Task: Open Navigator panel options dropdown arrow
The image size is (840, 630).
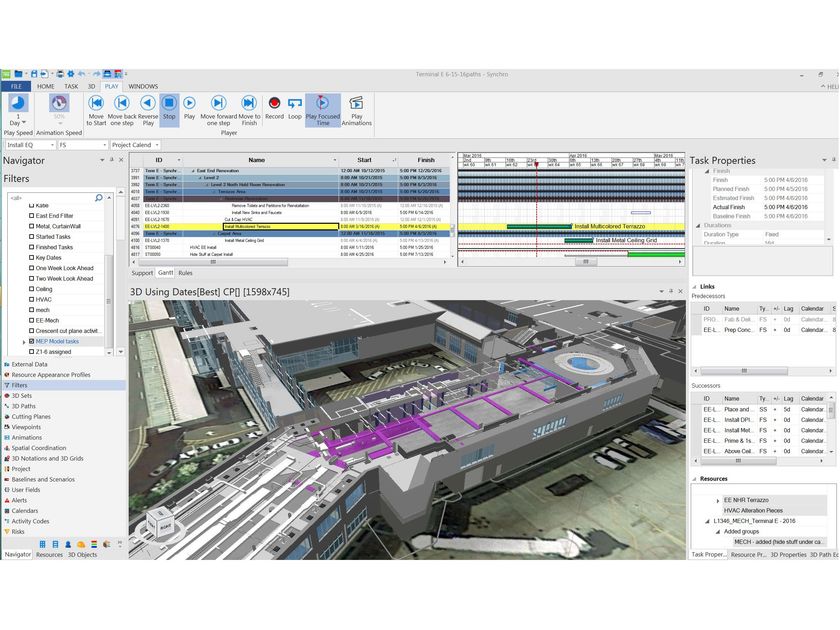Action: (102, 160)
